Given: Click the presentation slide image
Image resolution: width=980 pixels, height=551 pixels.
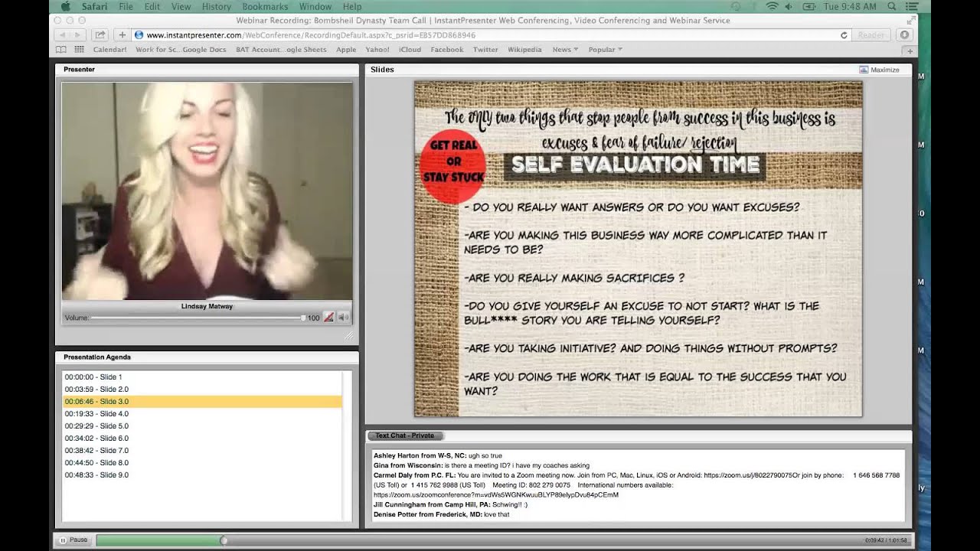Looking at the screenshot, I should point(638,249).
